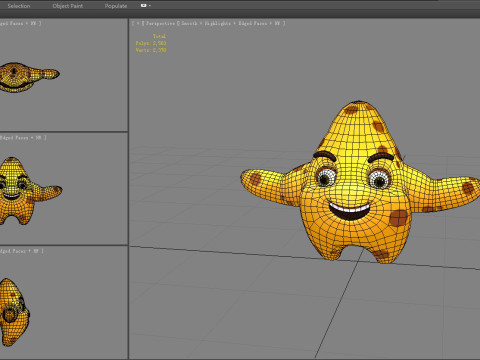Click the ribbon display toggle icon after Populate
The image size is (480, 360).
click(144, 5)
